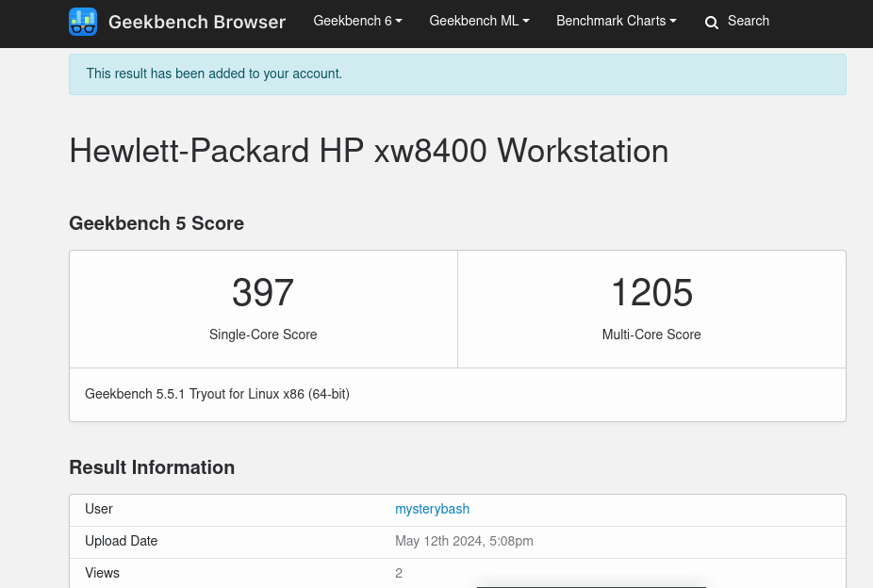
Task: Click the Hewlett-Packard HP xw8400 Workstation heading
Action: click(x=369, y=151)
